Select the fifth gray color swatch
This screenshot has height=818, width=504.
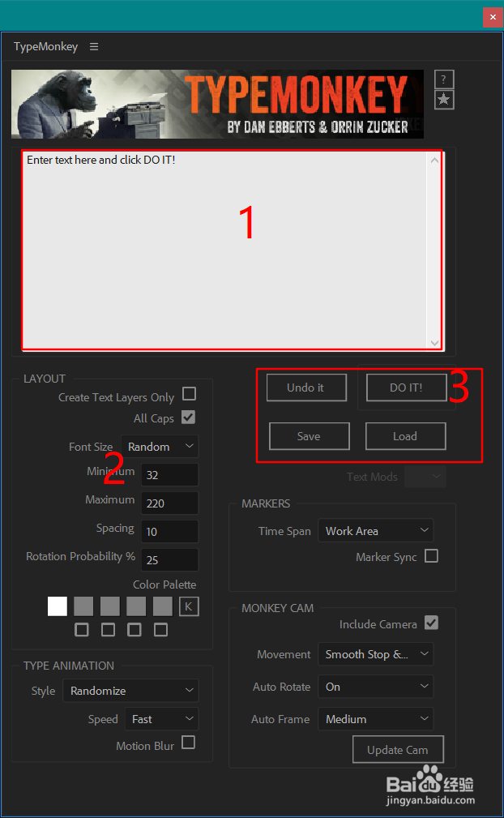tap(163, 606)
